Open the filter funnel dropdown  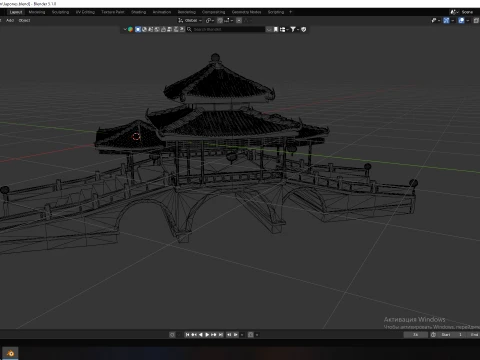(x=294, y=29)
